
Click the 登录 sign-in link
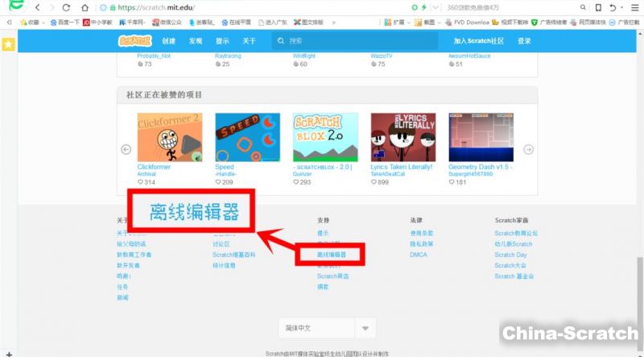(524, 40)
